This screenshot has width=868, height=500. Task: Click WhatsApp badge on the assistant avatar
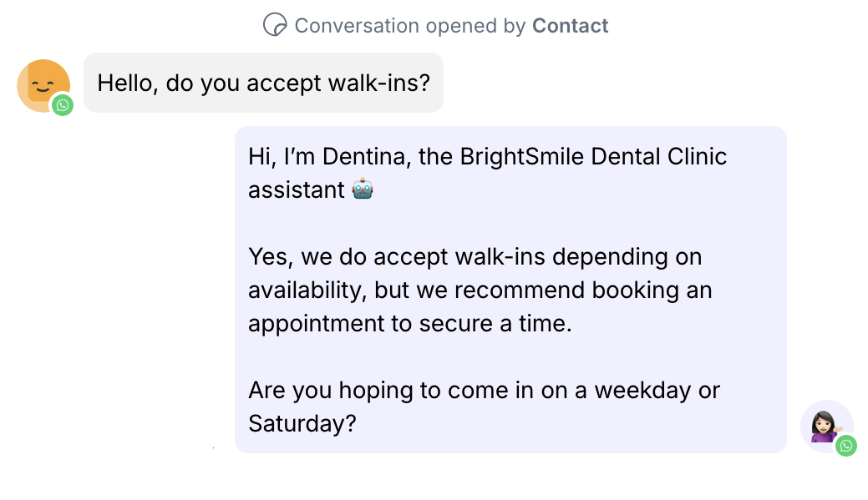tap(846, 446)
